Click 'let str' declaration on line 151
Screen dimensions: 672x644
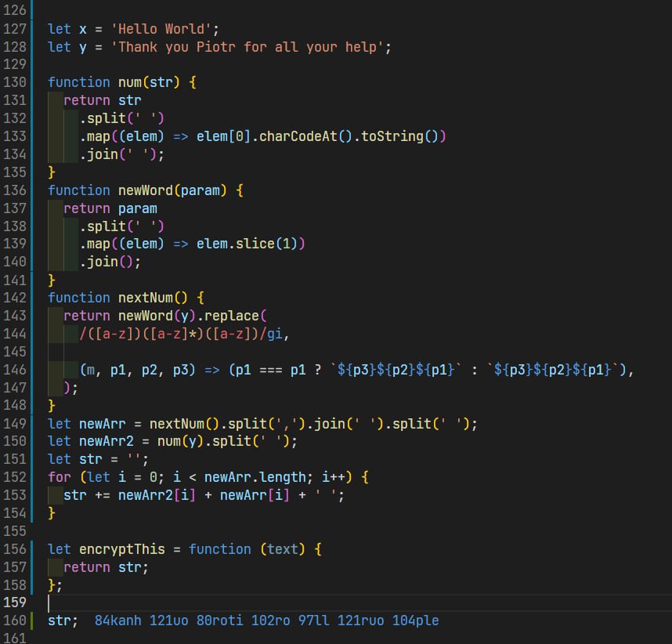point(75,459)
